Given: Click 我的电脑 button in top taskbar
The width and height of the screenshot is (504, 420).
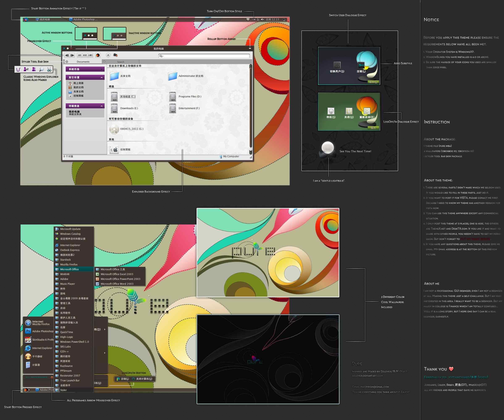Looking at the screenshot, I should 43,20.
